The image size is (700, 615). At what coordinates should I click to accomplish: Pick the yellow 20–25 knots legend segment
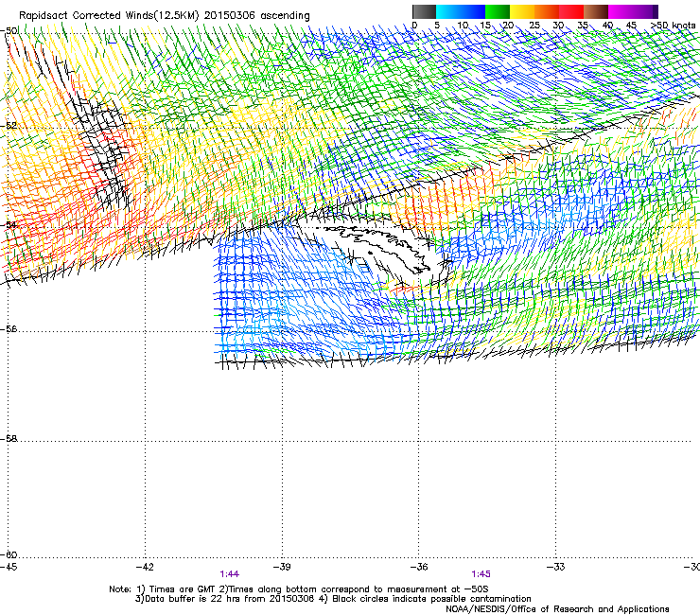pyautogui.click(x=522, y=11)
